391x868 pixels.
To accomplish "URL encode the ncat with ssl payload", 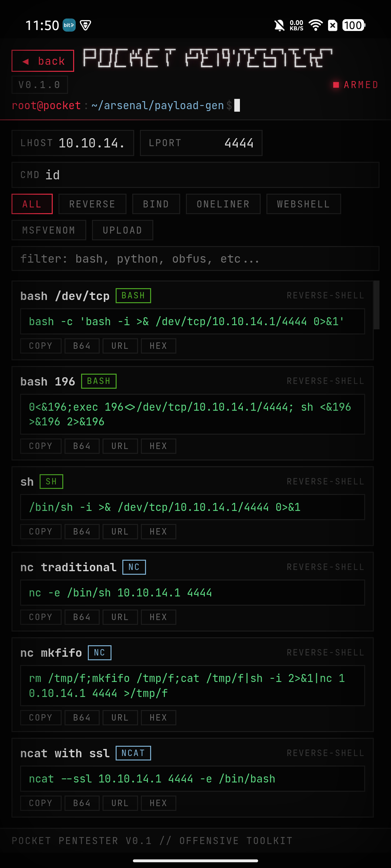I will pyautogui.click(x=120, y=803).
